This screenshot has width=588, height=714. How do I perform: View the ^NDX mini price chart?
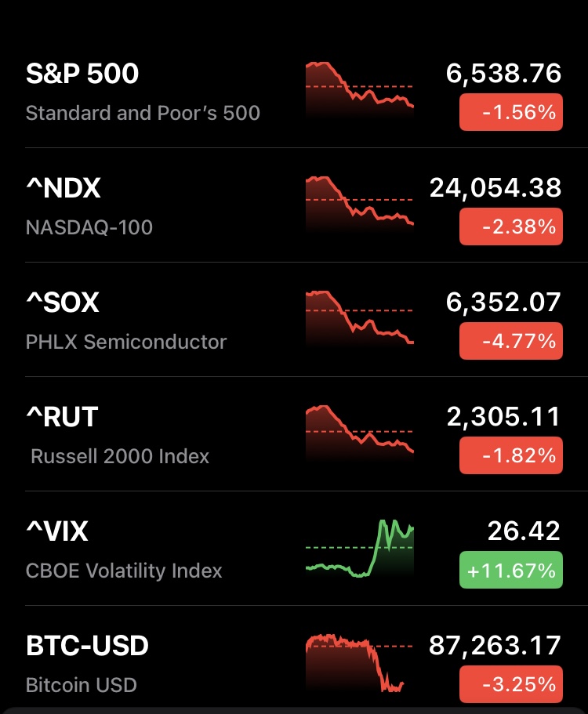(x=359, y=204)
